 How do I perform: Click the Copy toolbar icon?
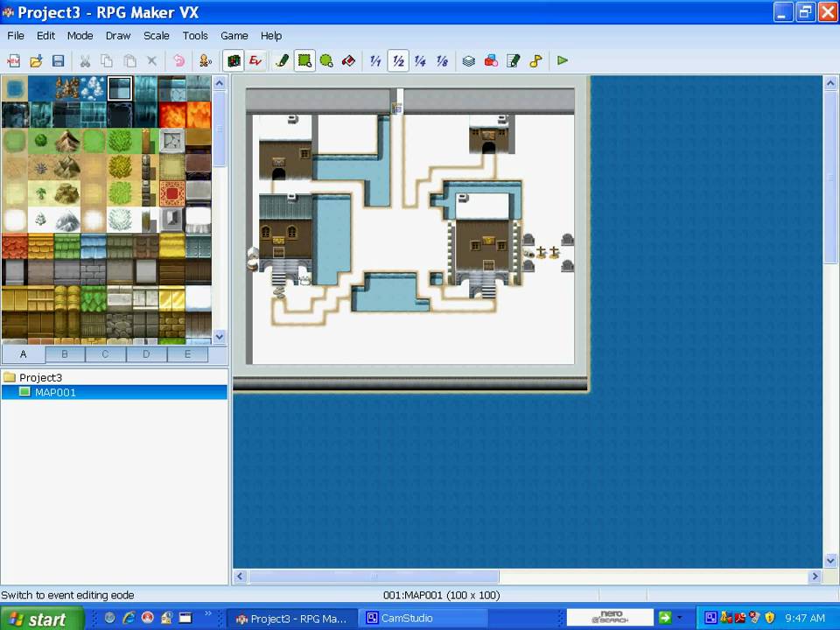(107, 60)
